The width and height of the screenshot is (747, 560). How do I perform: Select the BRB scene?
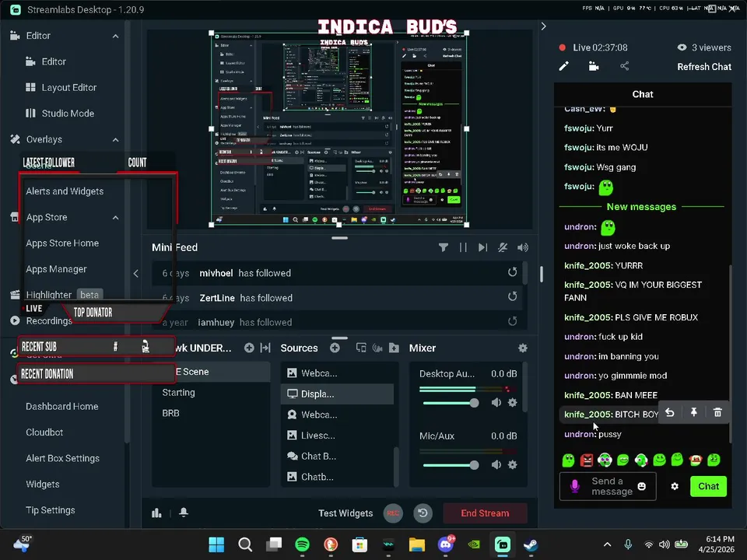click(x=170, y=413)
